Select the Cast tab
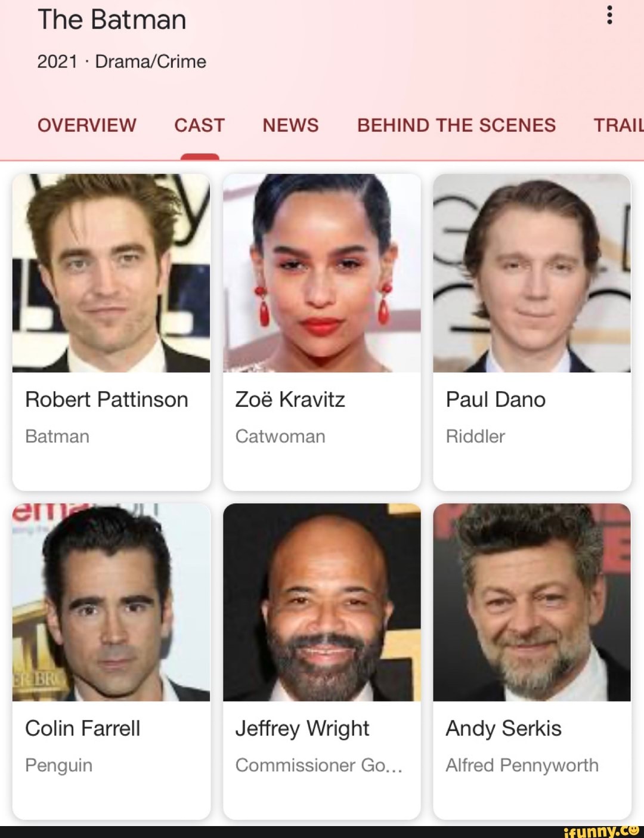This screenshot has width=644, height=838. click(x=200, y=125)
